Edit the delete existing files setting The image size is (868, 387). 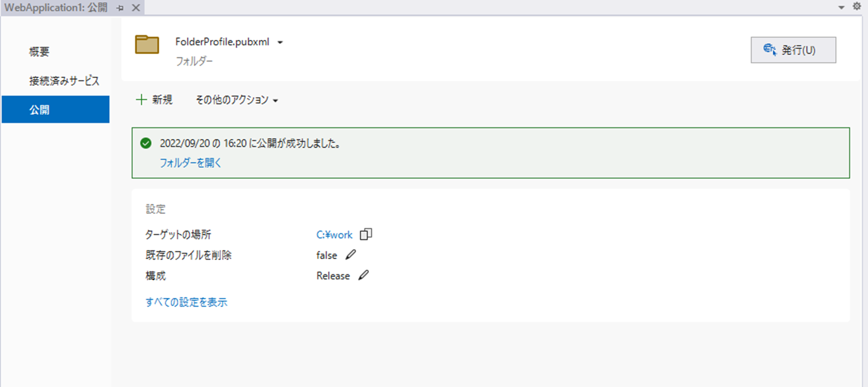pos(351,255)
